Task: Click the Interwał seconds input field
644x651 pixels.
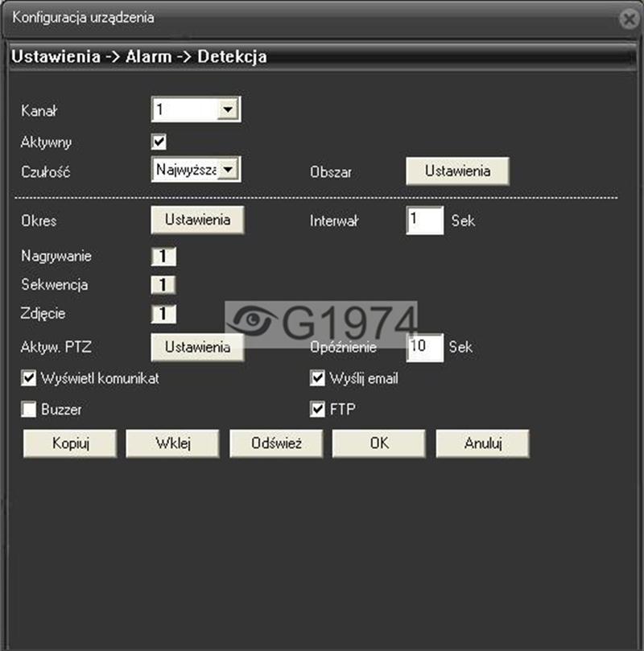Action: pos(425,220)
